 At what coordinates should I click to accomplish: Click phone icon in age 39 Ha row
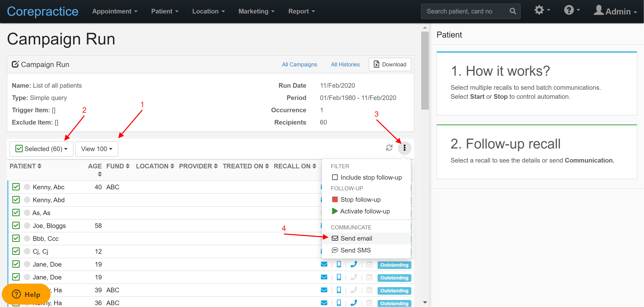tap(354, 290)
